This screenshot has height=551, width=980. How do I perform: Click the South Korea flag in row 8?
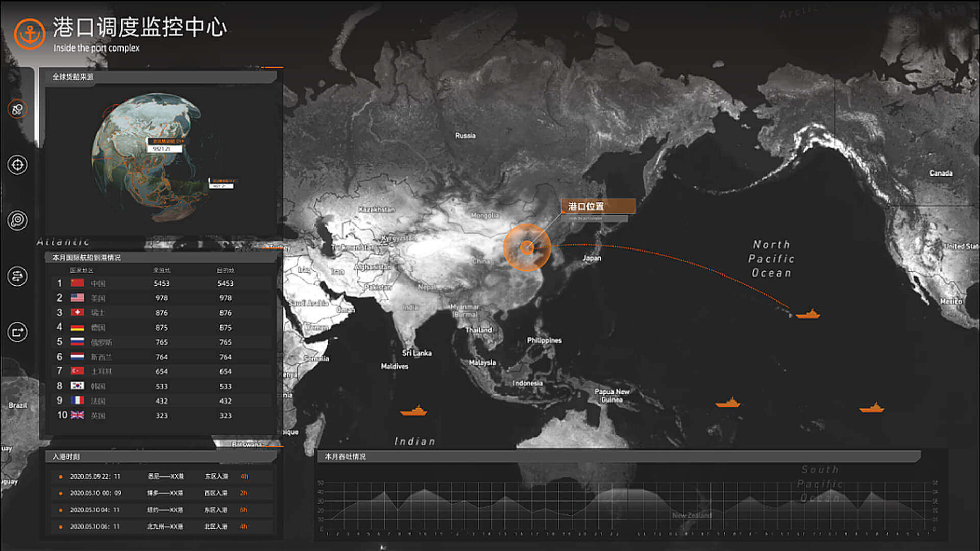77,386
